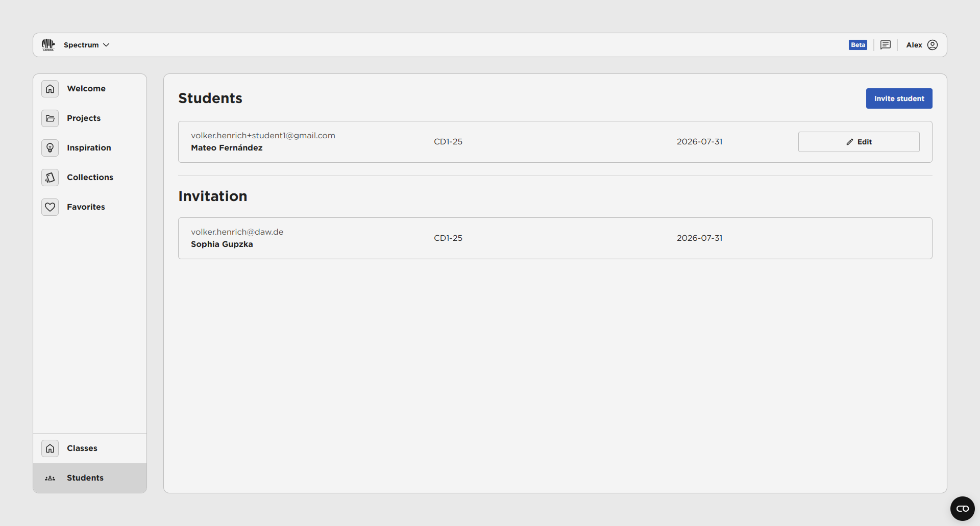Select the Inspiration lightbulb icon
Screen dimensions: 980x526
click(50, 148)
